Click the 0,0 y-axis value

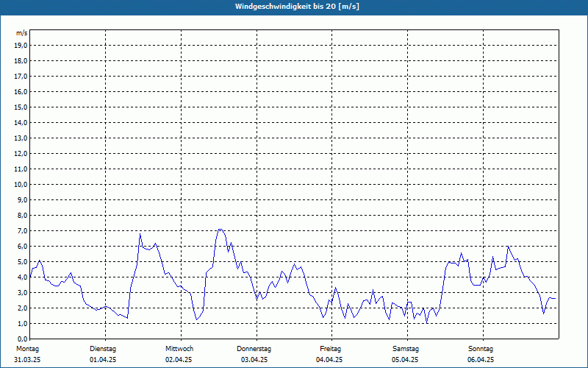(x=22, y=339)
